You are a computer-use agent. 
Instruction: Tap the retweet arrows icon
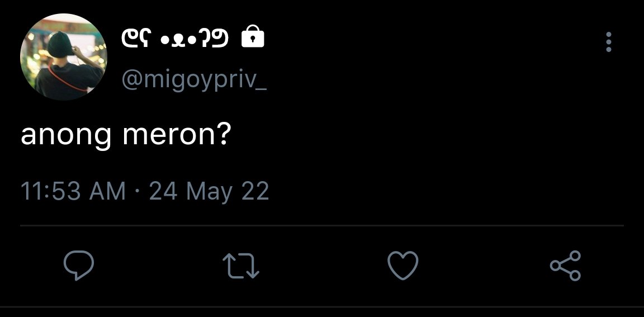(x=241, y=266)
